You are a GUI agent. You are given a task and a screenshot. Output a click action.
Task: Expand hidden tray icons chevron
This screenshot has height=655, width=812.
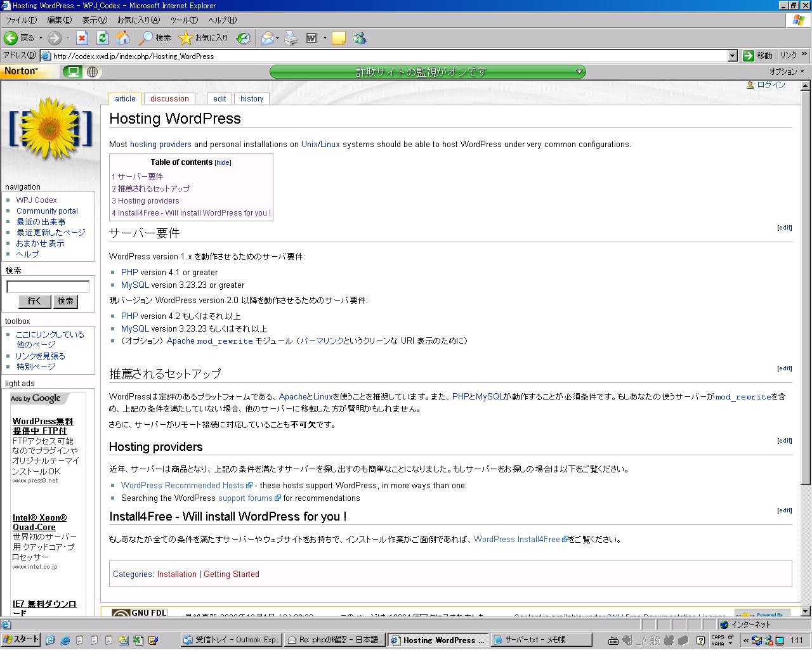click(x=746, y=640)
